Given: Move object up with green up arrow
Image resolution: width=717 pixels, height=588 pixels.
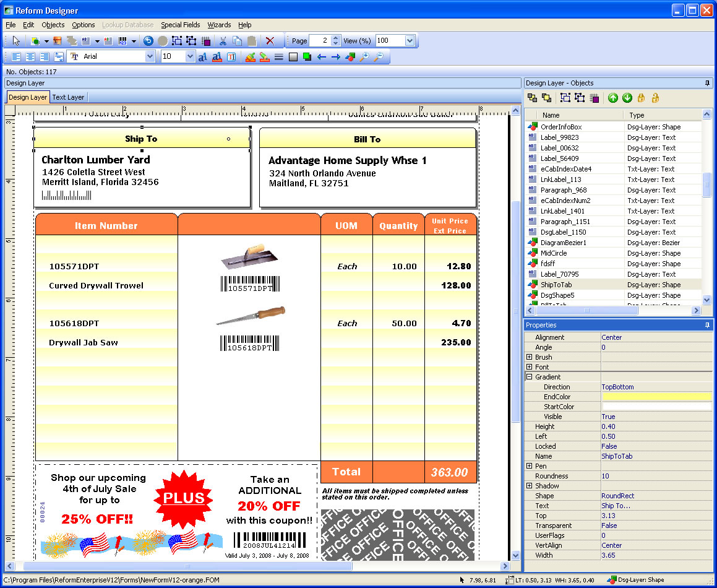Looking at the screenshot, I should point(612,97).
